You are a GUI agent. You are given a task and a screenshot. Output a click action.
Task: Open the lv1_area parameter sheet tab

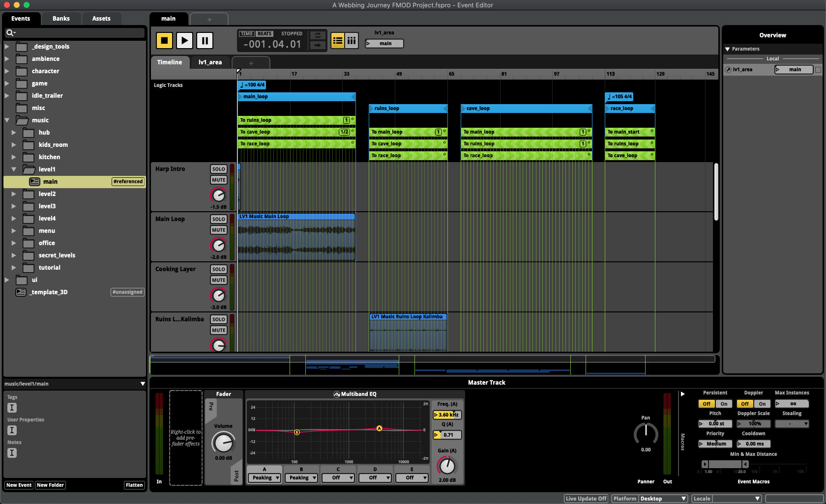(210, 62)
